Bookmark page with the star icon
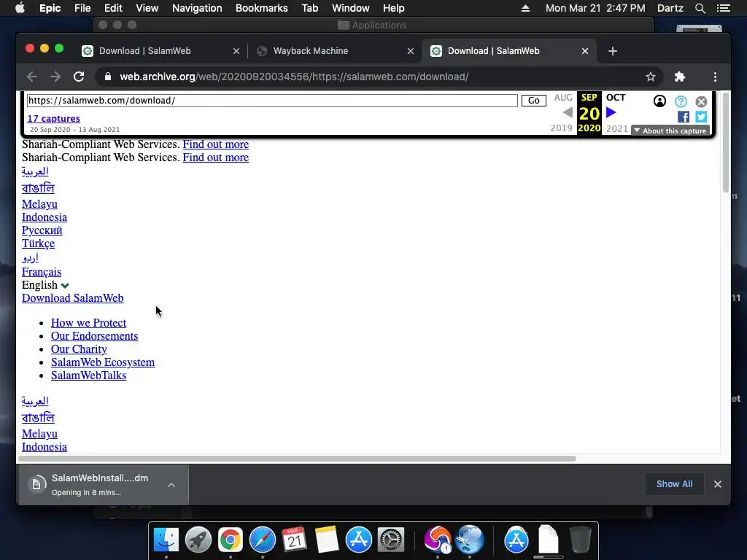747x560 pixels. point(650,77)
